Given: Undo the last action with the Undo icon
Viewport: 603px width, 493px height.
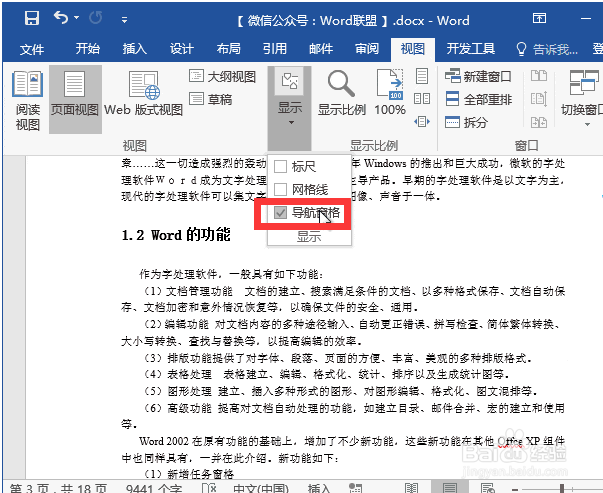Looking at the screenshot, I should 61,18.
